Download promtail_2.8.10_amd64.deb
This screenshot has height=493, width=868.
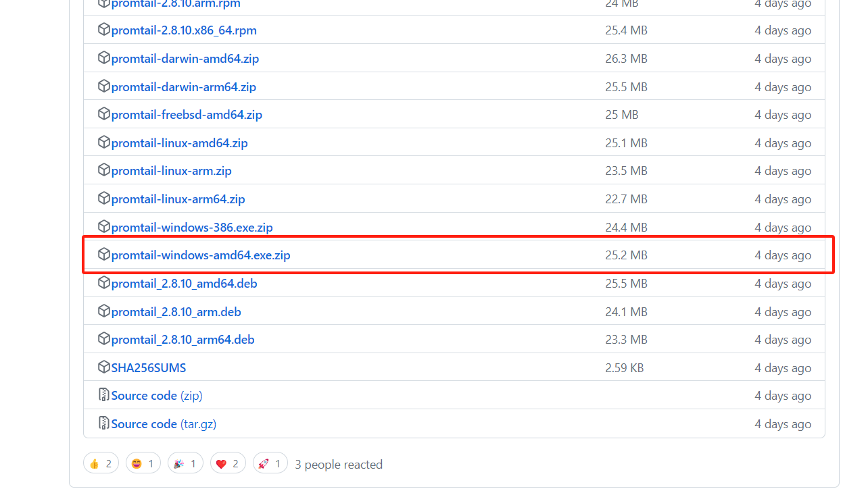point(185,284)
